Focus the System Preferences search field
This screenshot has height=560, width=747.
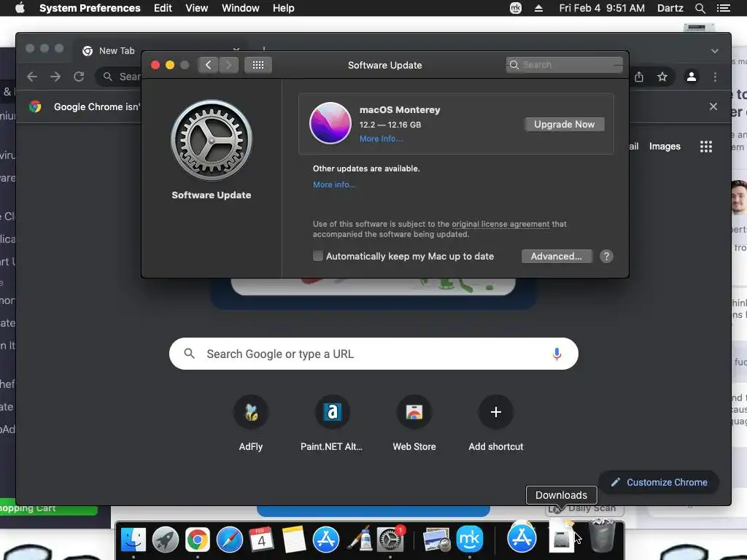point(564,65)
